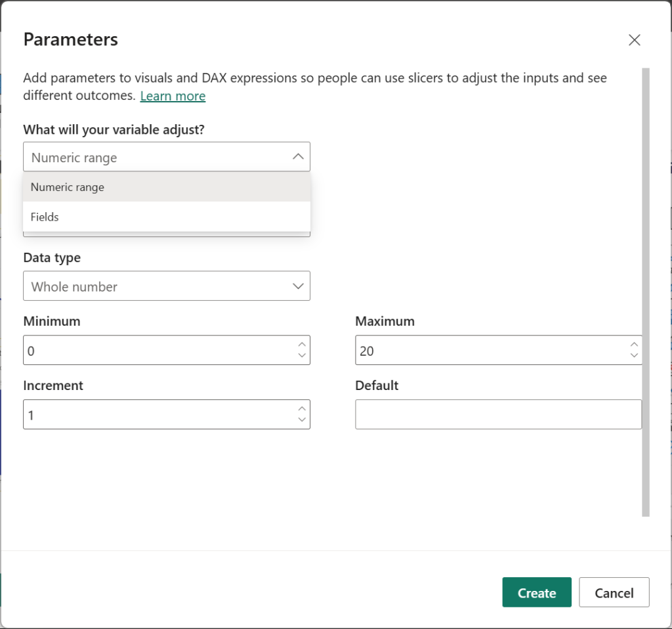Close the Parameters dialog with X
The height and width of the screenshot is (629, 672).
(x=634, y=40)
